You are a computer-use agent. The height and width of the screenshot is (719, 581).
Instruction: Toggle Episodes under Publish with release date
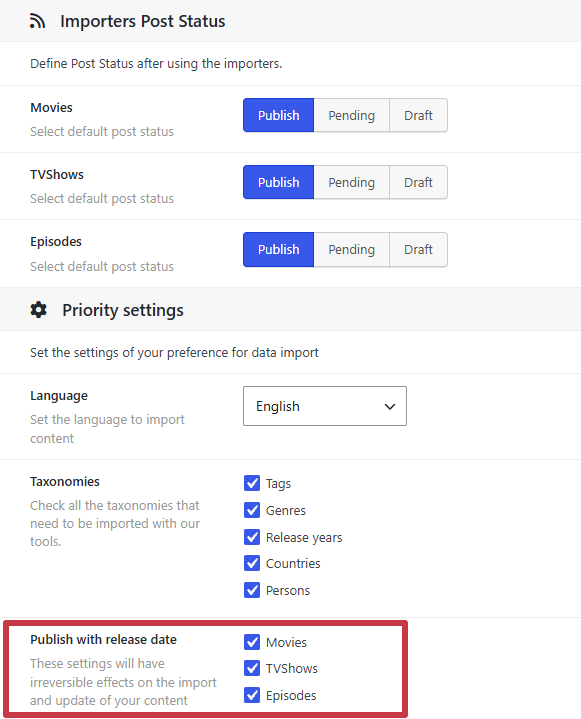coord(252,695)
